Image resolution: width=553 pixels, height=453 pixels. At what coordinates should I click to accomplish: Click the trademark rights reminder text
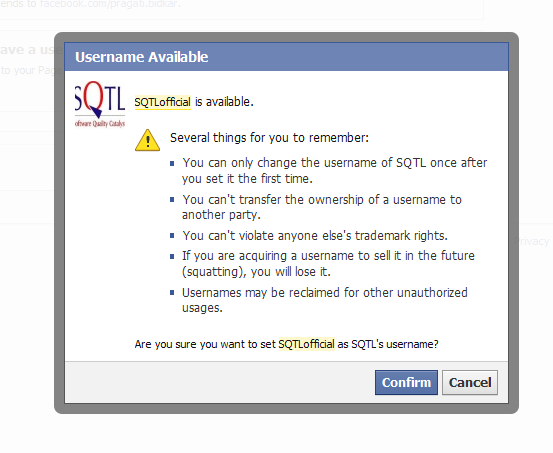click(x=315, y=236)
